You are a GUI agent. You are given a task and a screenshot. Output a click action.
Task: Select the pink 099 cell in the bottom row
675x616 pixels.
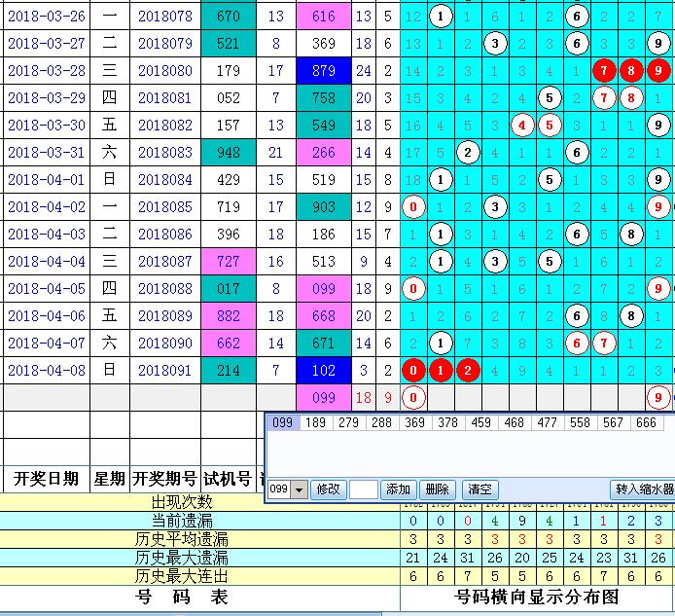pyautogui.click(x=323, y=397)
